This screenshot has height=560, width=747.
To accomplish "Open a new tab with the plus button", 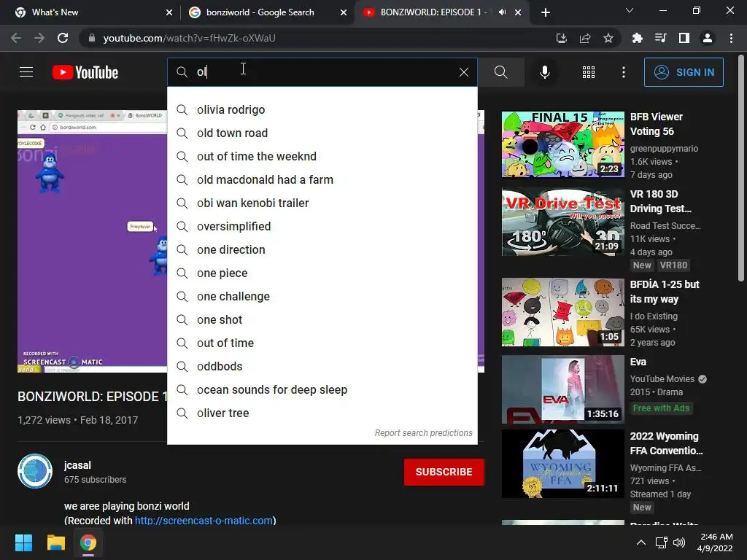I will point(546,12).
